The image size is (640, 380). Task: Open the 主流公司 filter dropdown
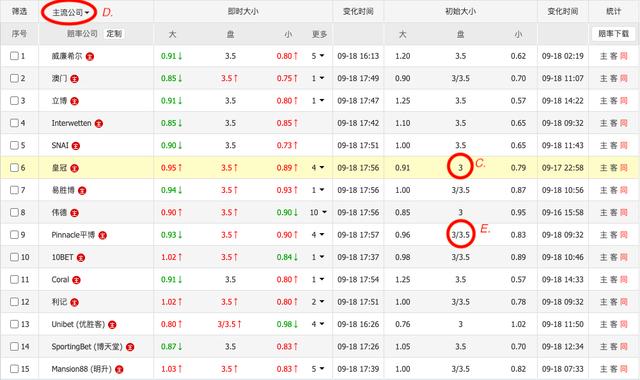pyautogui.click(x=70, y=13)
